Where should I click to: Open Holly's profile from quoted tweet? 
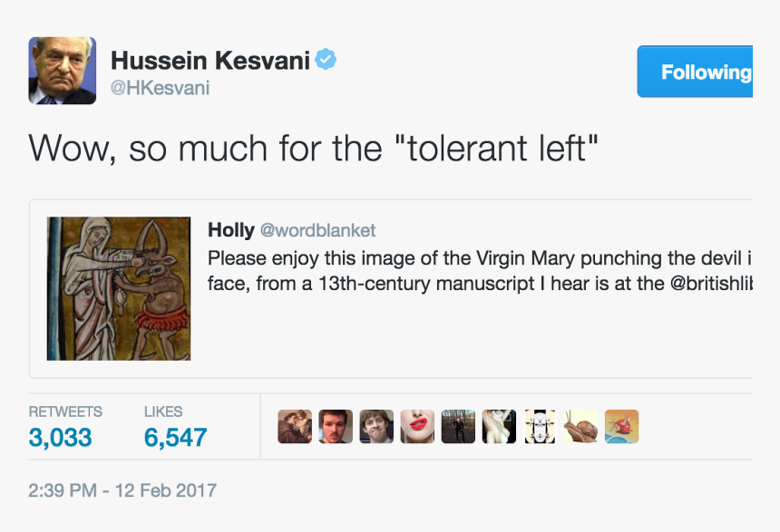230,229
